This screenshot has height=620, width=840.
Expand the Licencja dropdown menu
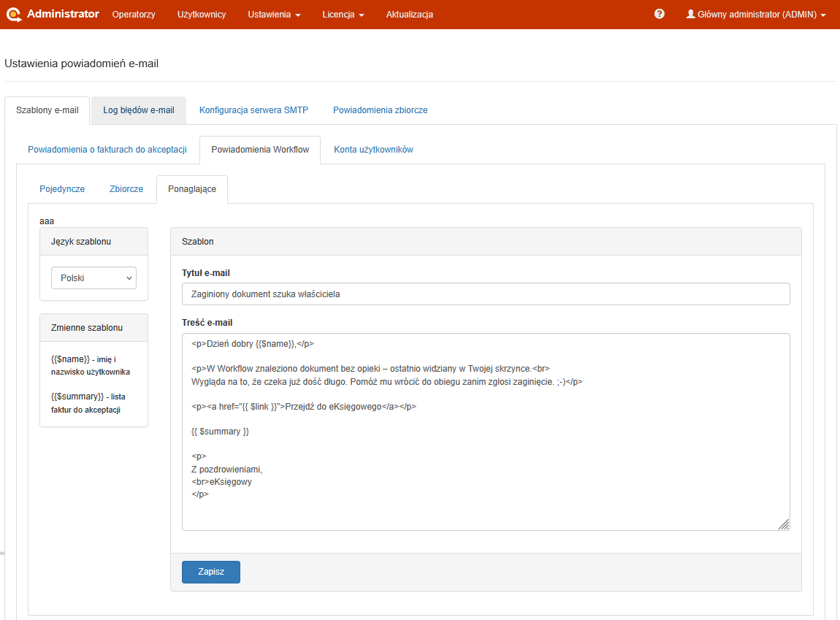point(343,15)
